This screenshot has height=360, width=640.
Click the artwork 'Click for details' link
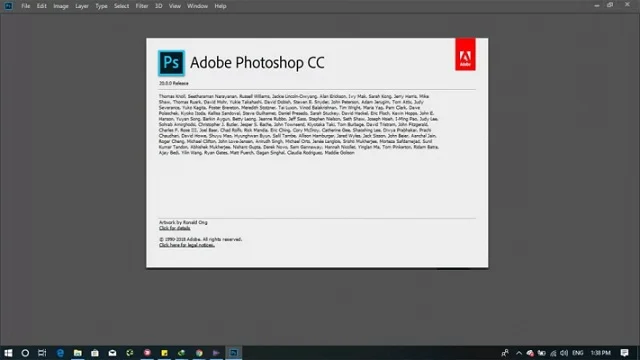coord(175,228)
